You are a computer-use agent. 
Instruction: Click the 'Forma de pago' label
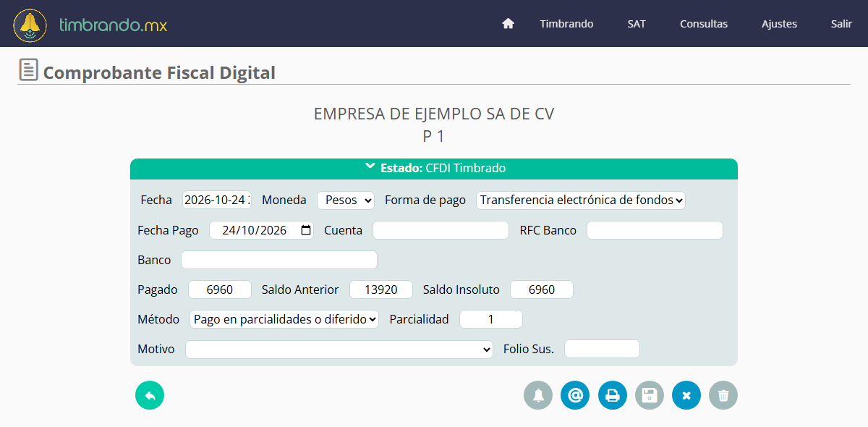coord(425,200)
